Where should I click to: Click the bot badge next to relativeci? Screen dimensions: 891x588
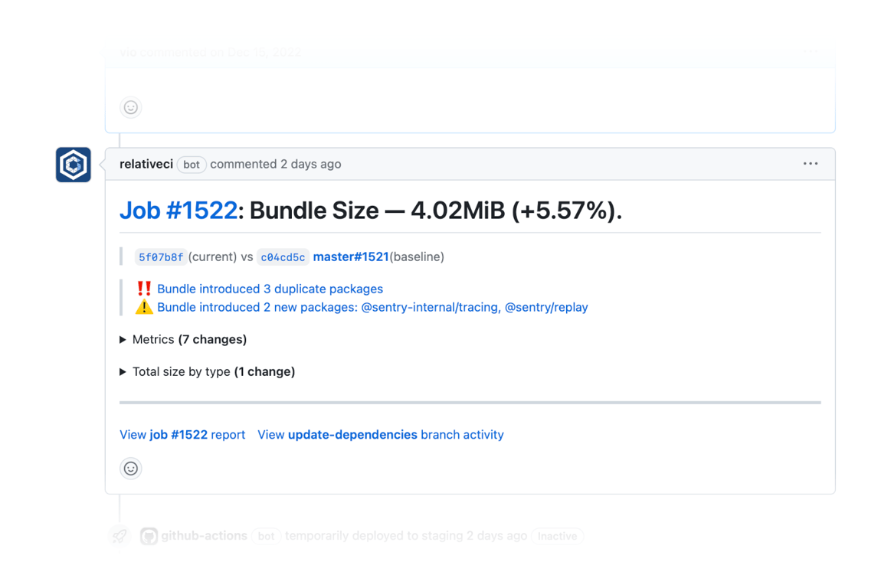tap(191, 164)
